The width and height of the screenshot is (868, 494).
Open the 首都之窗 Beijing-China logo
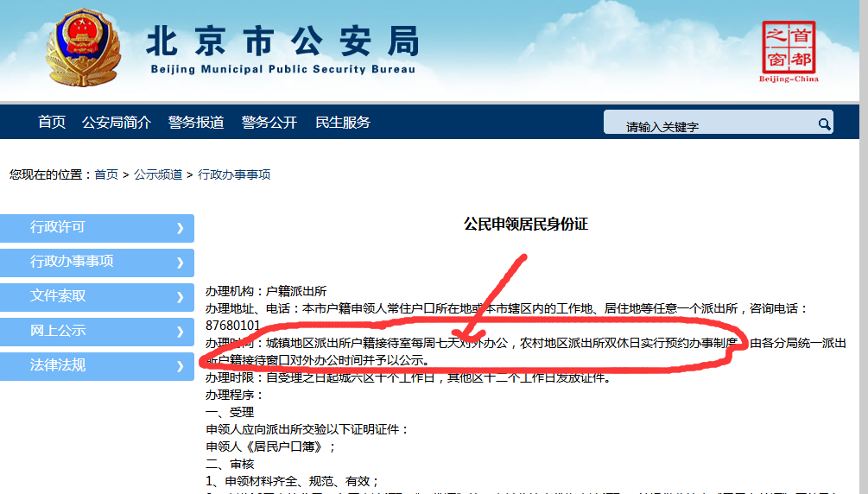point(788,50)
